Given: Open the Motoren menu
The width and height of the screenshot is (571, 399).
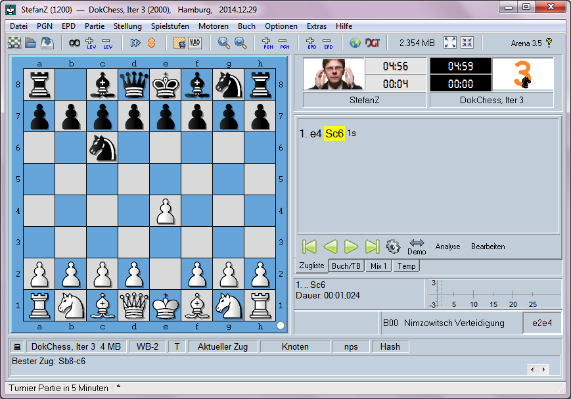Looking at the screenshot, I should (213, 26).
